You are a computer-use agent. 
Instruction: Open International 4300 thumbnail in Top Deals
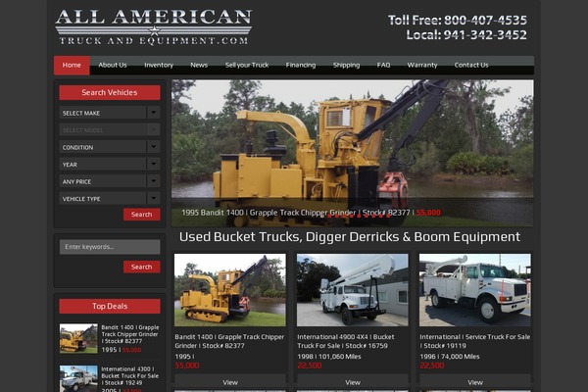pyautogui.click(x=78, y=379)
